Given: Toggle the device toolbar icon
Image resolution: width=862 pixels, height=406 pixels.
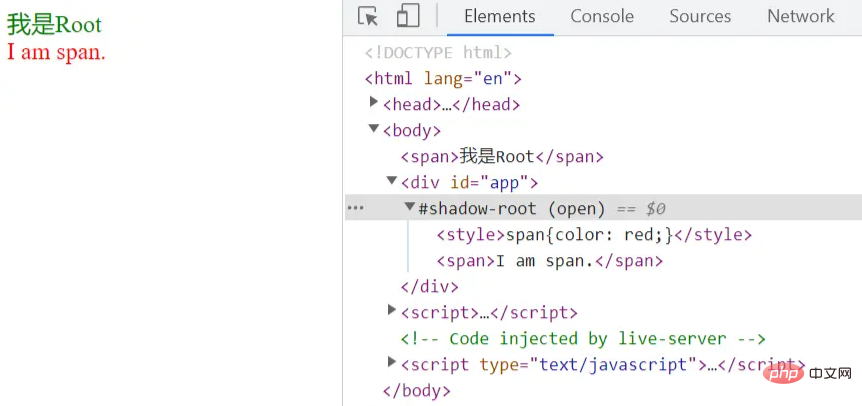Looking at the screenshot, I should coord(407,17).
